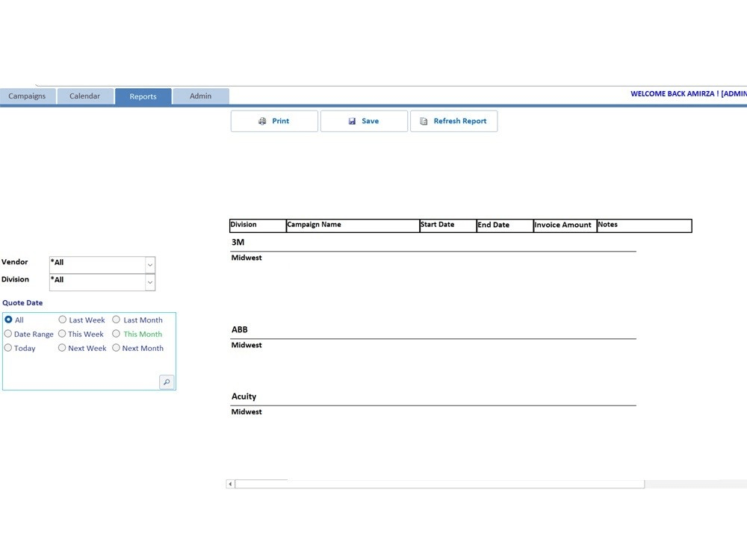
Task: Click Midwest under the 3M group
Action: click(x=247, y=258)
